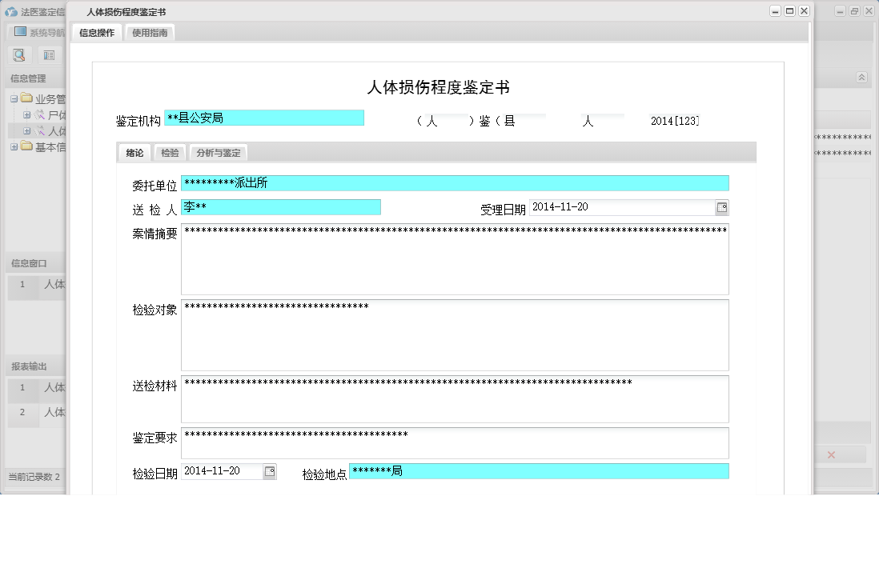Collapse the right panel with the chevron arrow
This screenshot has height=588, width=879.
861,77
